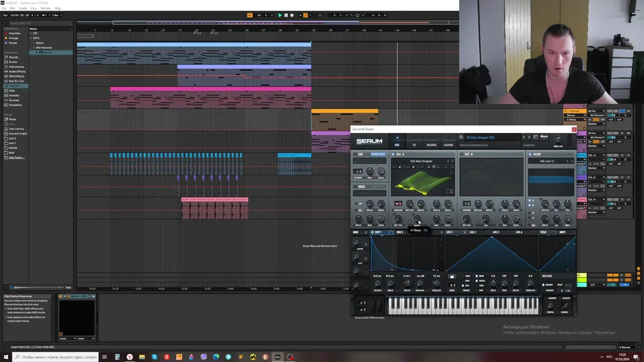The height and width of the screenshot is (362, 644).
Task: Toggle filter routing for oscillator B
Action: coord(530,205)
